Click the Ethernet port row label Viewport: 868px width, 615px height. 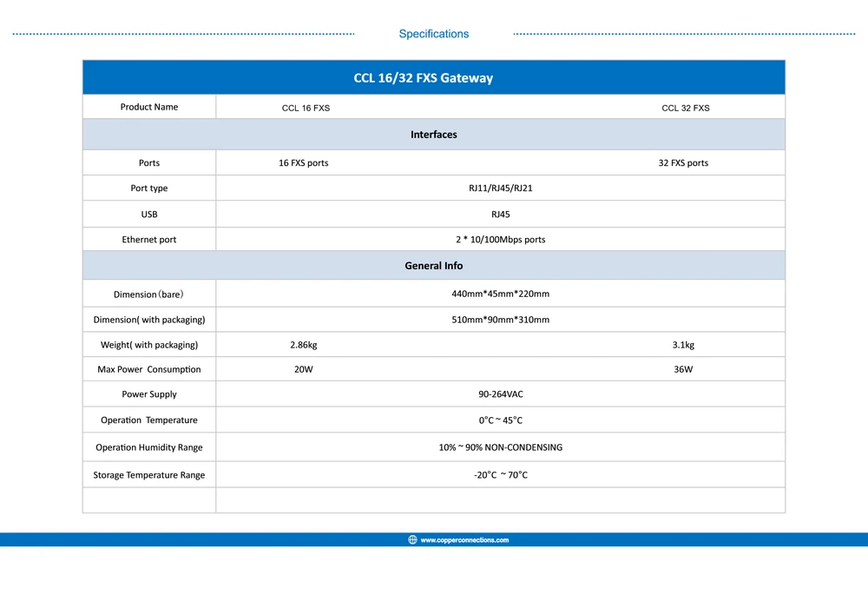click(x=149, y=240)
